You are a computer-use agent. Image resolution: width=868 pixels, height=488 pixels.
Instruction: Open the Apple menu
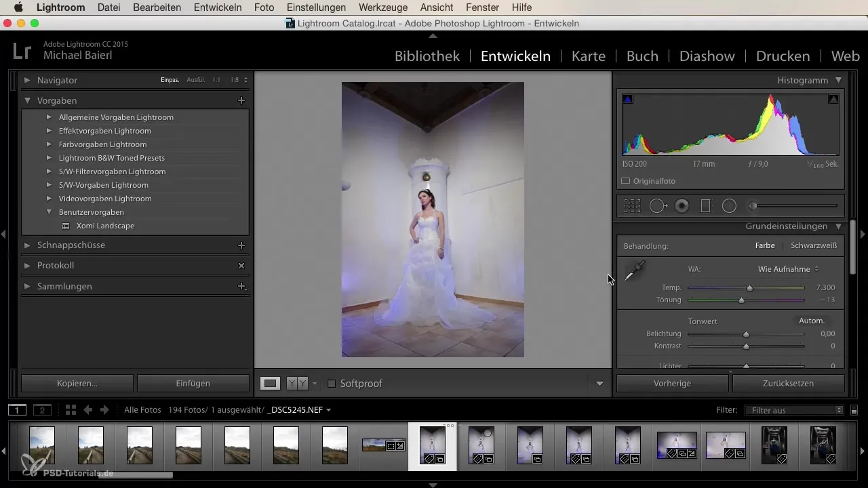tap(18, 7)
